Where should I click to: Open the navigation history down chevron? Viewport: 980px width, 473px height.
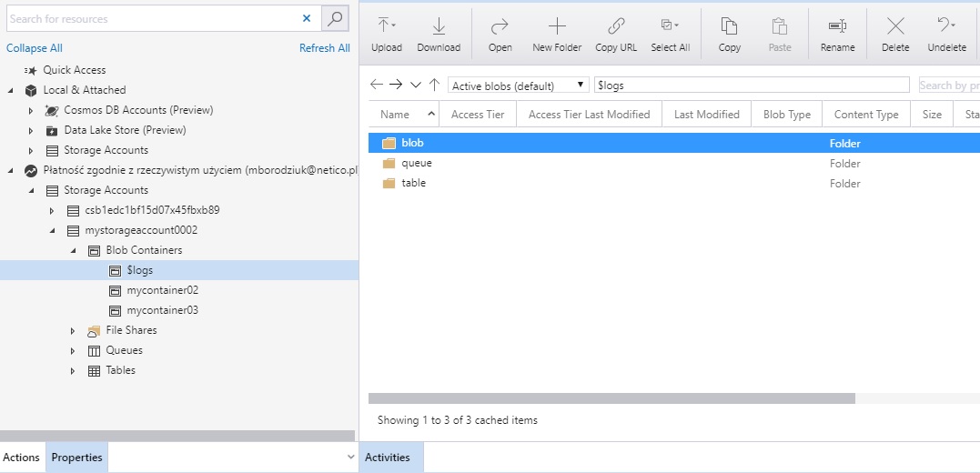416,85
